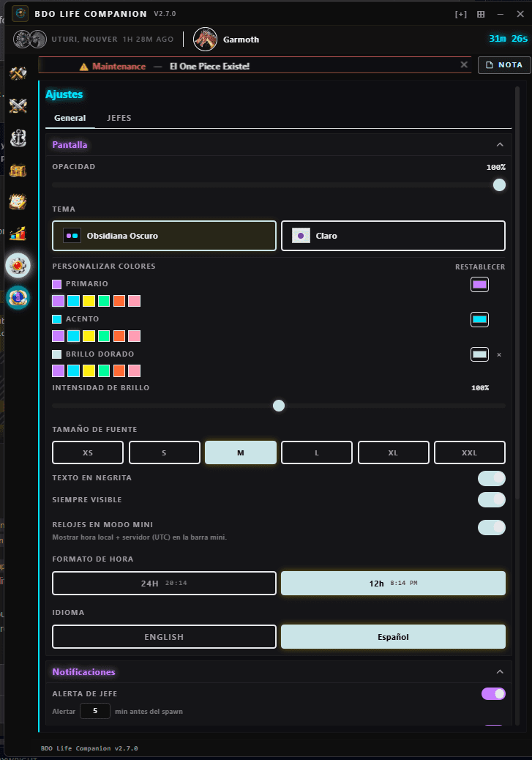The height and width of the screenshot is (760, 532).
Task: Pick purple swatch in Primario row
Action: [58, 301]
